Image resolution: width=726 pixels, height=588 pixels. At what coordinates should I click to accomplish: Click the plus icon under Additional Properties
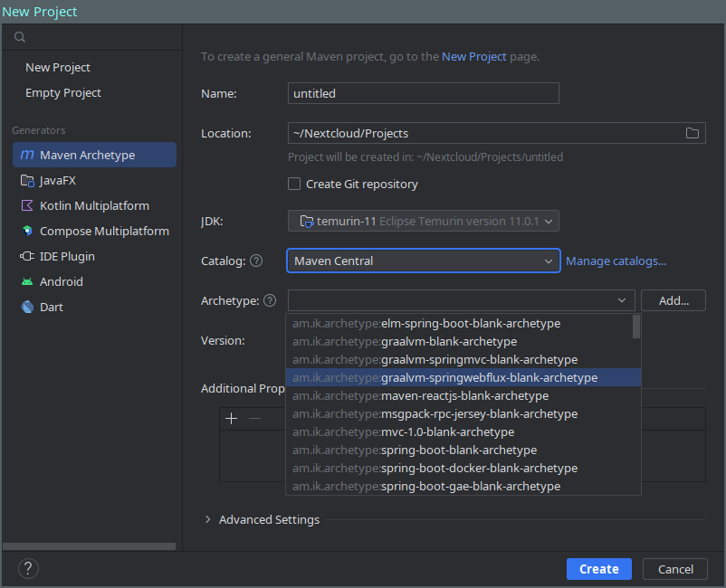coord(231,419)
